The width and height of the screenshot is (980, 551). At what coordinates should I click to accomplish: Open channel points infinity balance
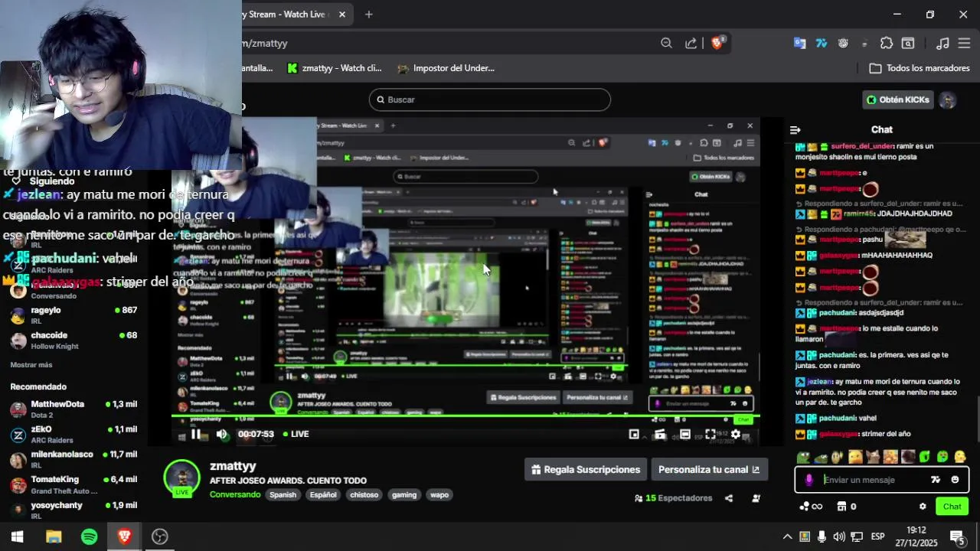pyautogui.click(x=810, y=507)
